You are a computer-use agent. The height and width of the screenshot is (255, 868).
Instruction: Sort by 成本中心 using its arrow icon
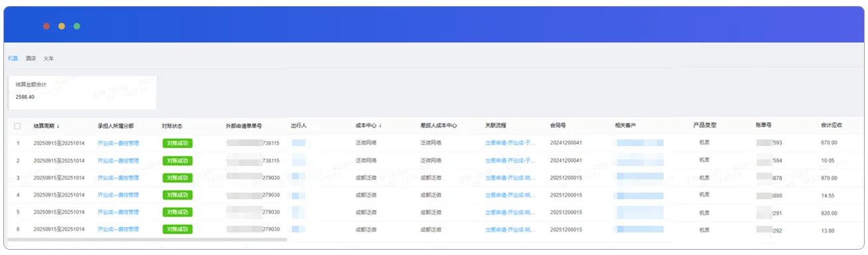(x=380, y=126)
